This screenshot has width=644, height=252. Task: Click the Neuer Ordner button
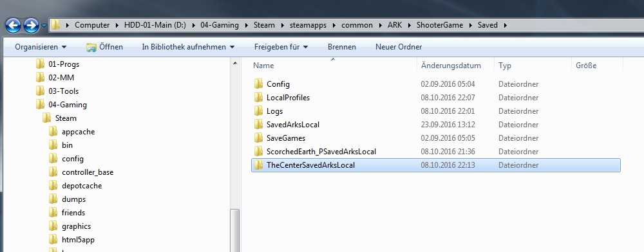[x=399, y=47]
